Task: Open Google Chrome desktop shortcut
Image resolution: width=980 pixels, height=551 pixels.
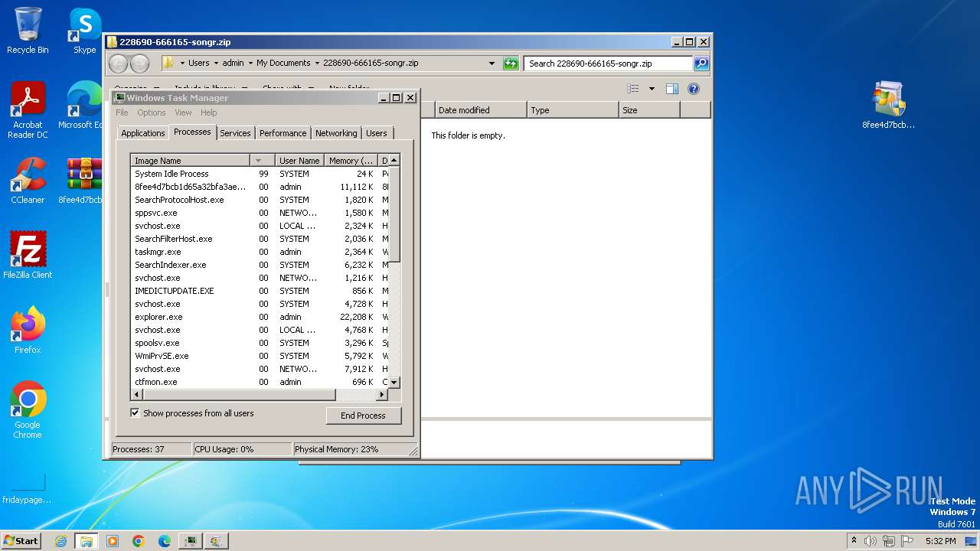Action: (x=28, y=410)
